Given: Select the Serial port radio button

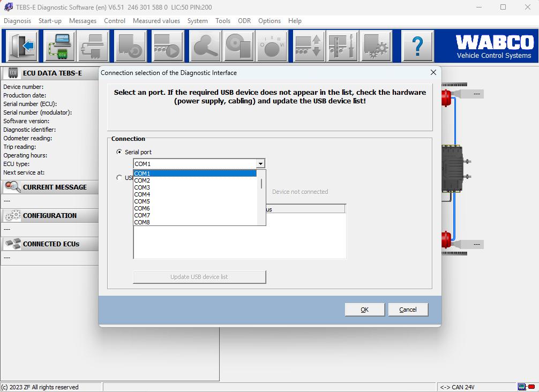Looking at the screenshot, I should 119,152.
